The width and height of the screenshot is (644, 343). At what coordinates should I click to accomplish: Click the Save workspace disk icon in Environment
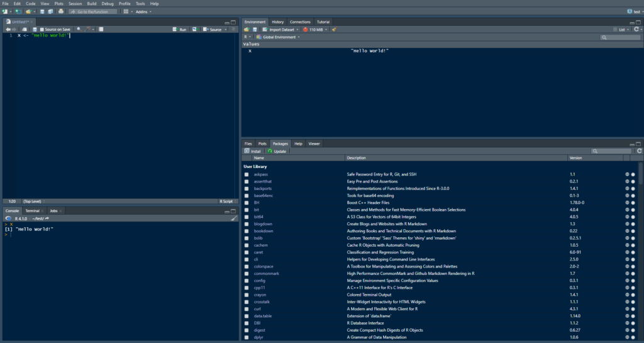pyautogui.click(x=255, y=30)
